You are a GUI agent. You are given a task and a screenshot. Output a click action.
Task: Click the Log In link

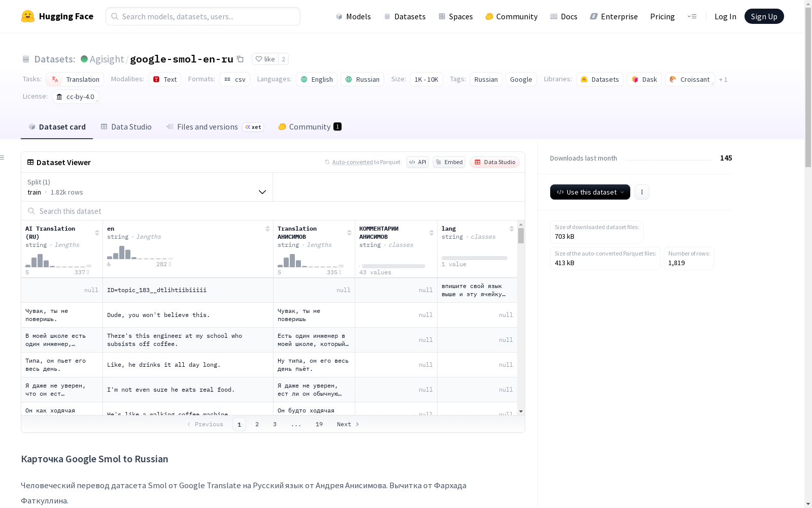[725, 16]
